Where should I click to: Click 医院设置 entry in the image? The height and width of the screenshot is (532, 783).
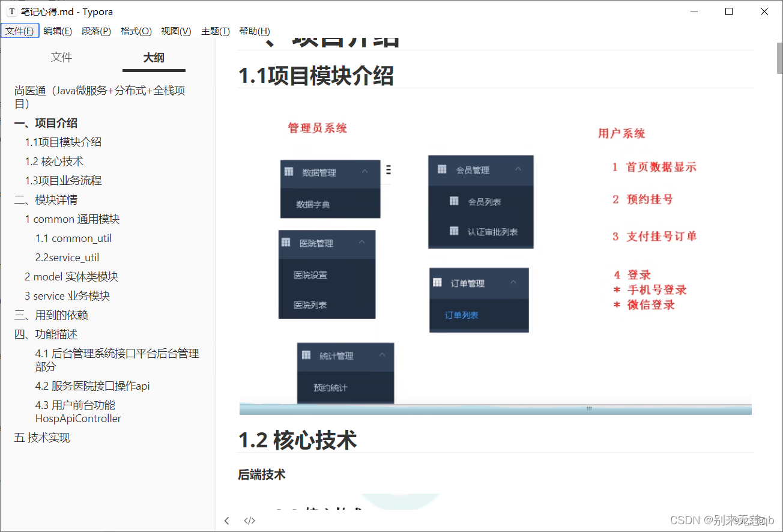click(310, 275)
